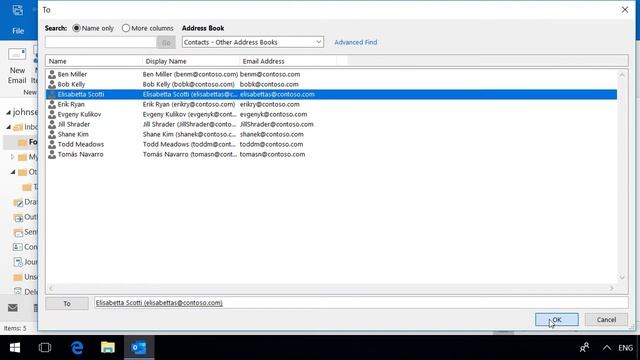Viewport: 640px width, 360px height.
Task: Click Jill Shrader's contact icon
Action: [52, 124]
